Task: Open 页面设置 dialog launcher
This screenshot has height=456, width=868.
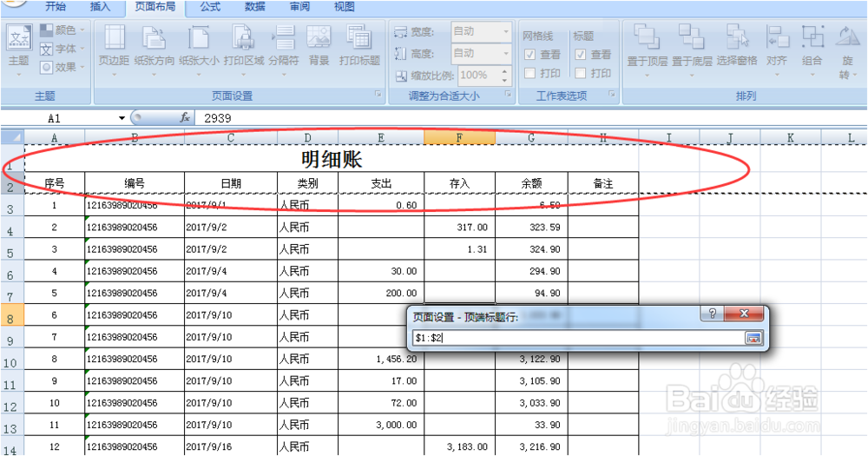Action: pos(378,95)
